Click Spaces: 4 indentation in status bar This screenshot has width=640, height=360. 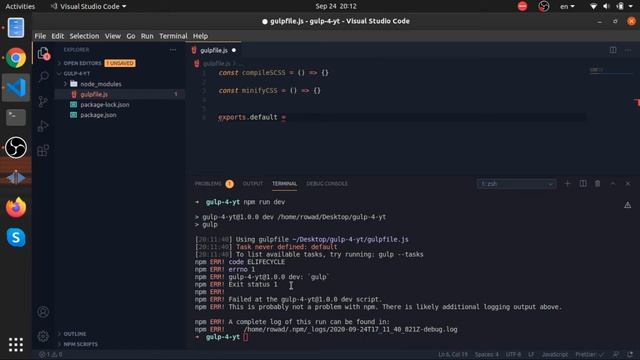tap(487, 354)
